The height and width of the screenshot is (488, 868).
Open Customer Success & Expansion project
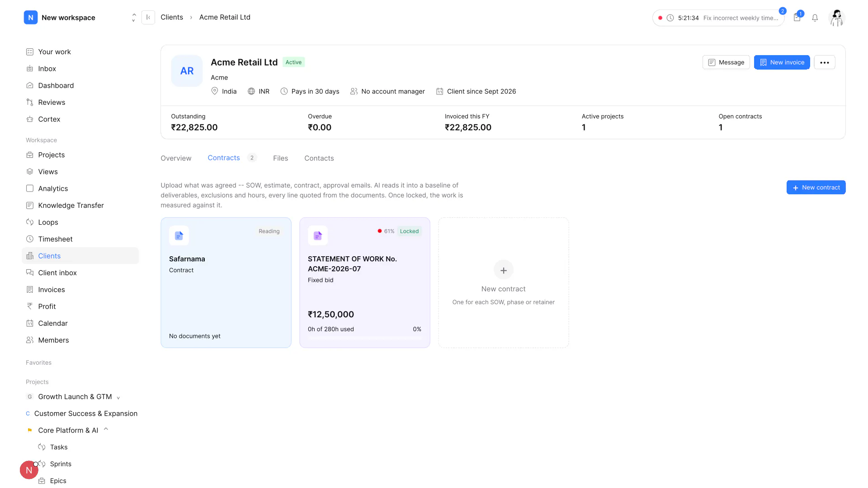click(80, 413)
